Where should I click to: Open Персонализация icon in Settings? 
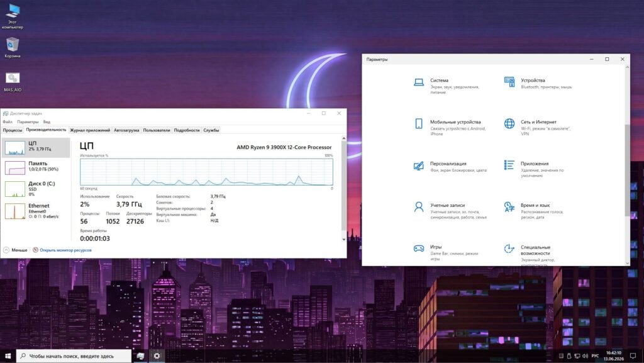[418, 165]
